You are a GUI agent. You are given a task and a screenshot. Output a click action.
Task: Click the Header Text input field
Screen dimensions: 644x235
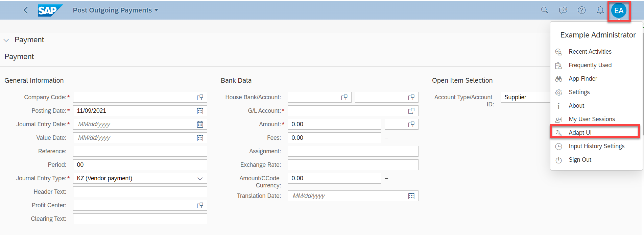click(x=140, y=192)
